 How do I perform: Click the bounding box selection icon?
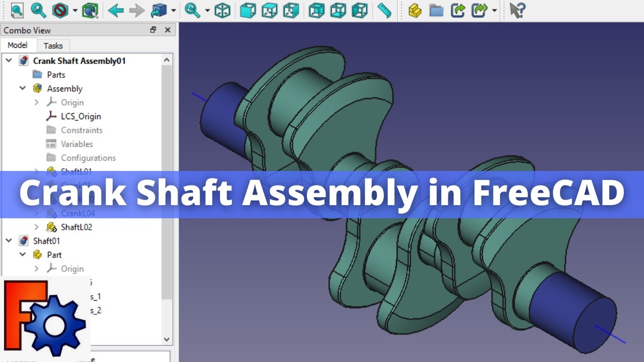pos(90,10)
